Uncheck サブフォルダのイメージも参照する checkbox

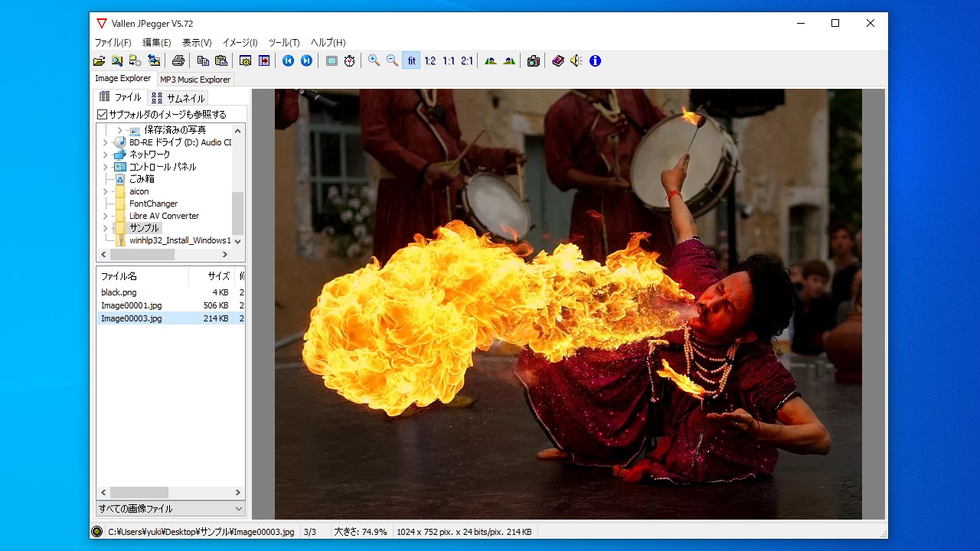pyautogui.click(x=103, y=114)
